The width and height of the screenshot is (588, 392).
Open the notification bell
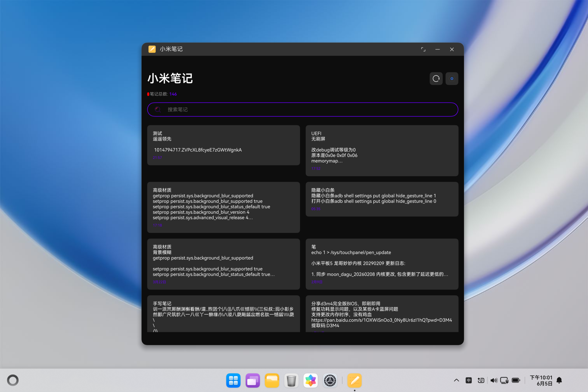pyautogui.click(x=559, y=380)
